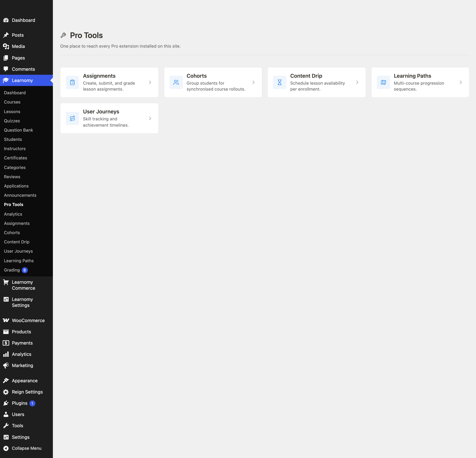This screenshot has width=476, height=458.
Task: Click the Tools wrench sidebar icon
Action: [6, 425]
